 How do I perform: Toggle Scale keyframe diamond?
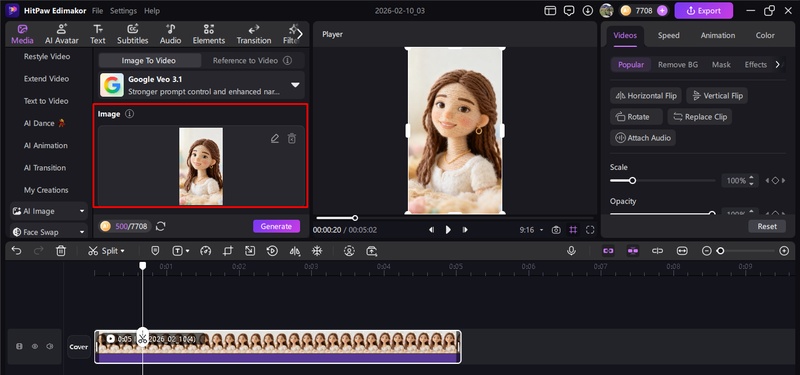(775, 181)
